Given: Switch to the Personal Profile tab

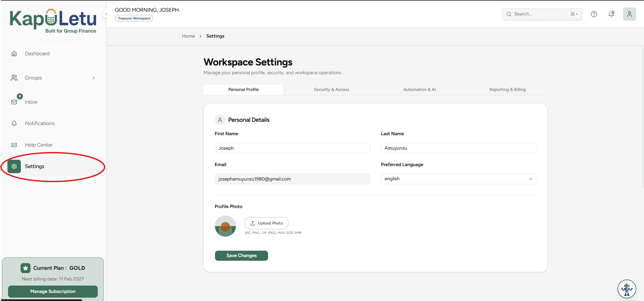Looking at the screenshot, I should click(244, 90).
